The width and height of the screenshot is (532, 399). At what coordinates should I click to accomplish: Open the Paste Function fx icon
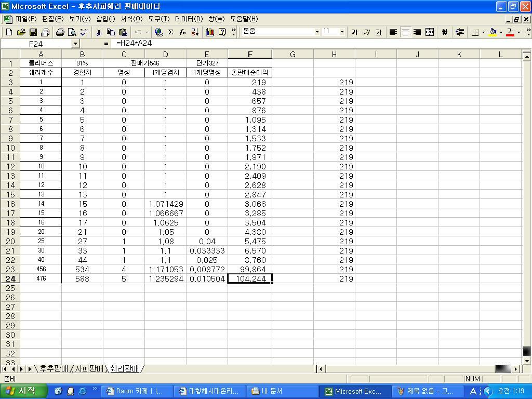tap(182, 32)
